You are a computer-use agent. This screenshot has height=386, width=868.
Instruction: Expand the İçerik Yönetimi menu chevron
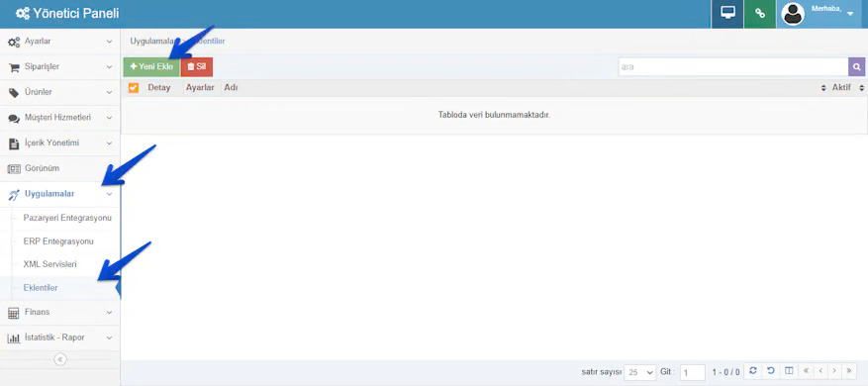point(109,144)
